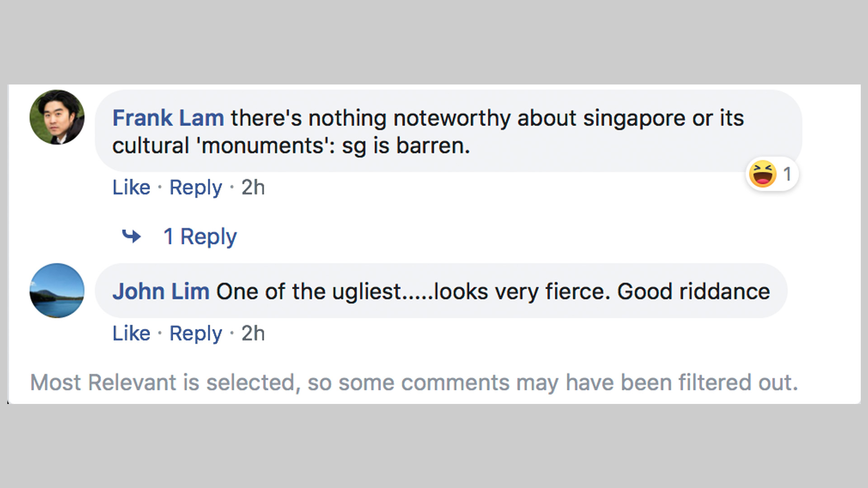Viewport: 868px width, 488px height.
Task: Like Frank Lam's comment
Action: coord(131,187)
